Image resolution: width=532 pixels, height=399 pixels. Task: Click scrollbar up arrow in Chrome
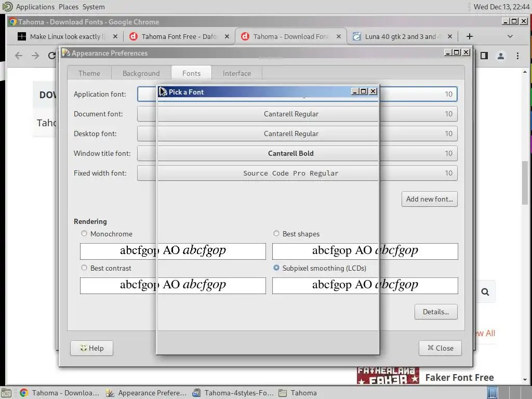click(x=525, y=72)
